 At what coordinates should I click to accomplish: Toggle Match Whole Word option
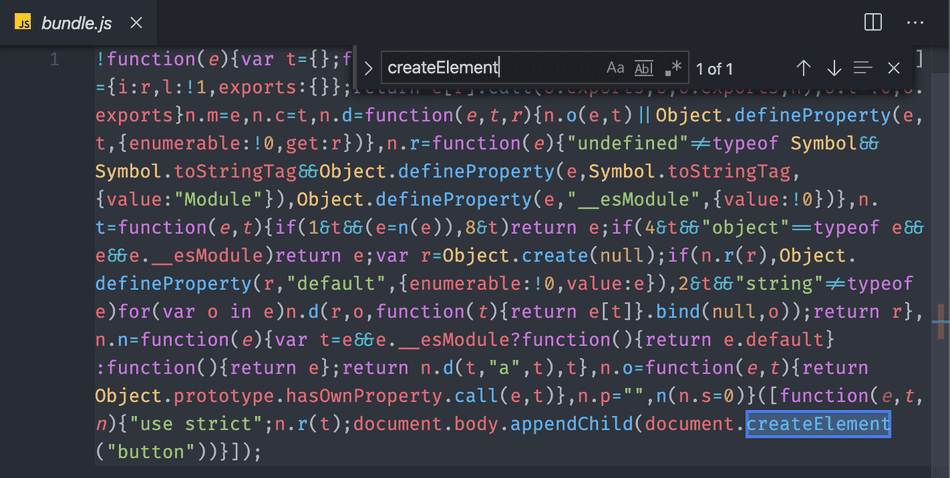click(644, 68)
